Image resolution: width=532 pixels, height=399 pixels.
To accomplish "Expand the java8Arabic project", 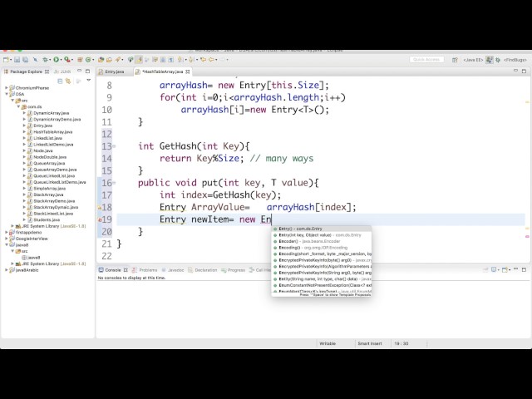I will pyautogui.click(x=7, y=270).
